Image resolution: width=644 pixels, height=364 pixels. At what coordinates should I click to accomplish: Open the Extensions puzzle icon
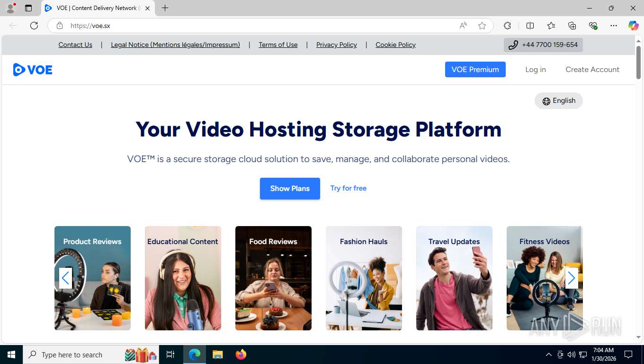pos(507,26)
